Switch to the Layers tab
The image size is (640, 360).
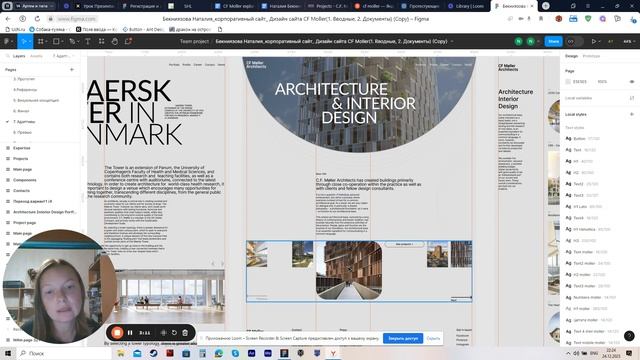19,56
